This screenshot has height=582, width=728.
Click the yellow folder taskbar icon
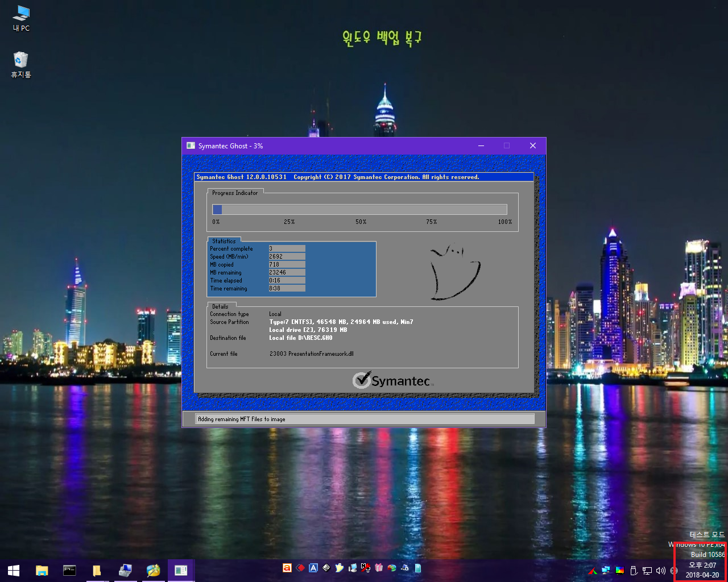point(97,570)
